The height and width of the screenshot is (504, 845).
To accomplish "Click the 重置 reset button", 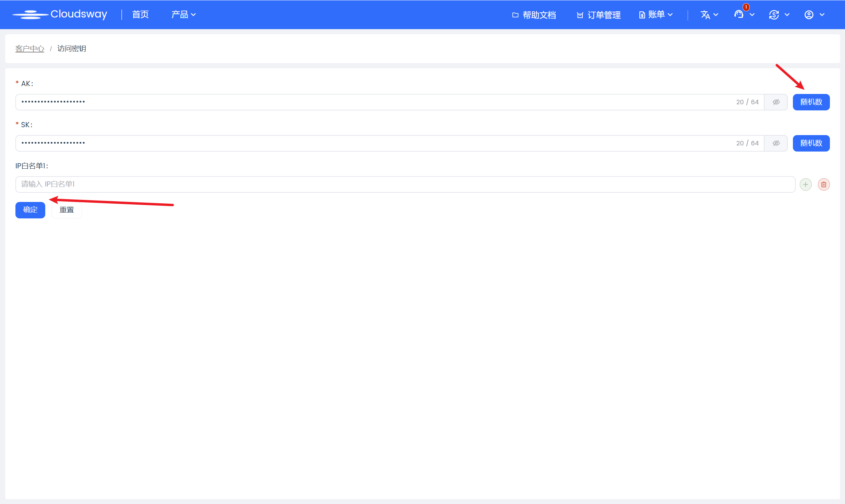I will 67,210.
